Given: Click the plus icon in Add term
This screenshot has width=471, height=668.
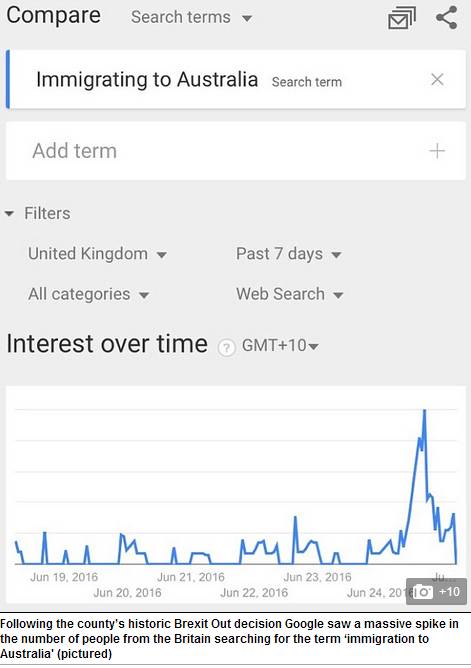Looking at the screenshot, I should click(x=437, y=151).
